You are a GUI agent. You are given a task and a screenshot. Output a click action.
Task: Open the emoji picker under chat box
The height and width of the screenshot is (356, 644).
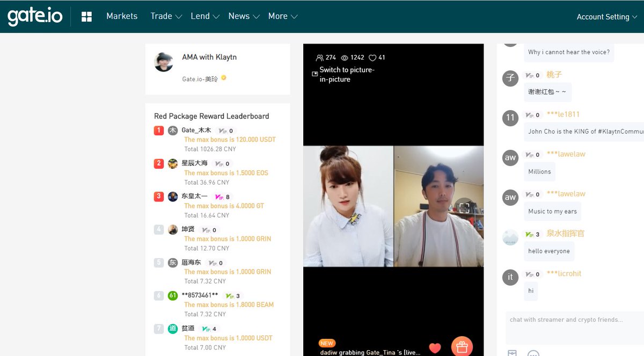pos(533,354)
